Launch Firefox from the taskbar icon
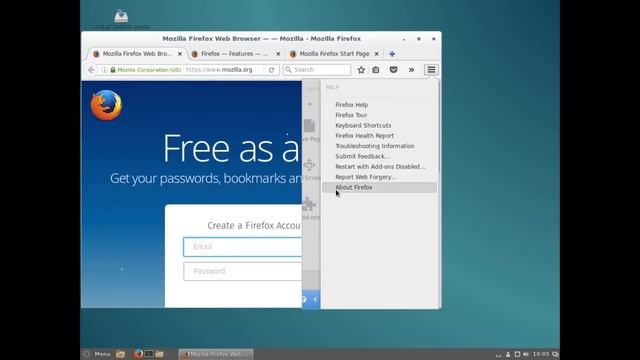This screenshot has width=640, height=360. coord(138,354)
